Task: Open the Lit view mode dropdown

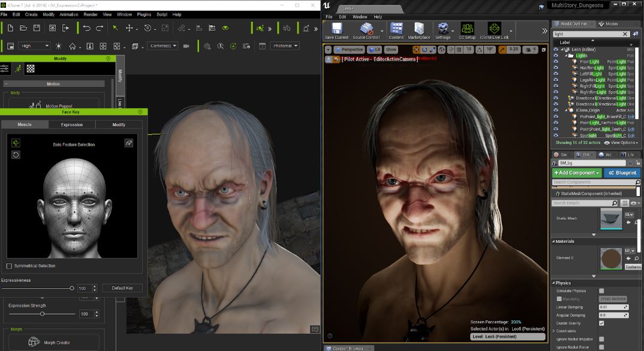Action: [375, 50]
